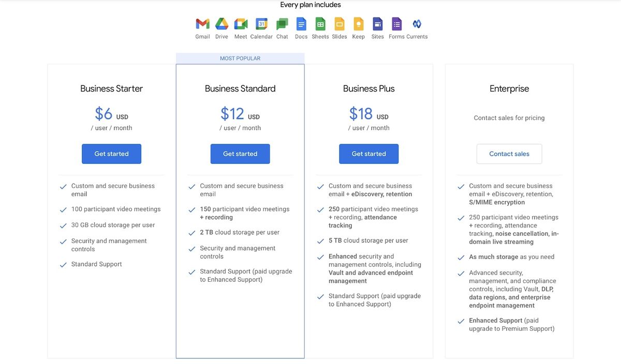Open the Calendar icon
621x364 pixels.
pyautogui.click(x=261, y=24)
